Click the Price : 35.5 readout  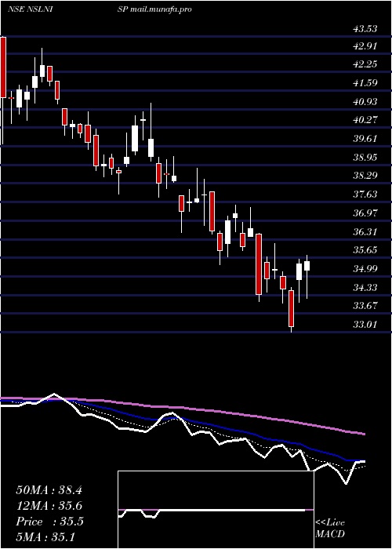[x=49, y=522]
